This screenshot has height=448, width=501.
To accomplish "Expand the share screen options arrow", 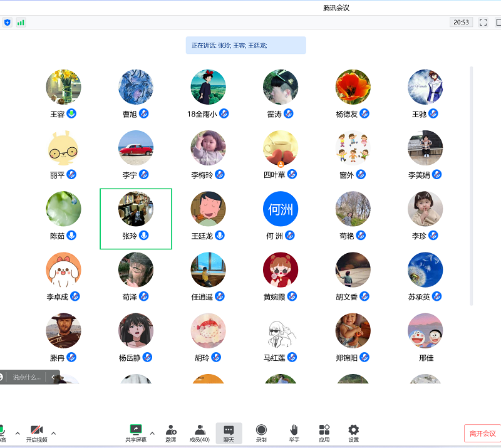I will [152, 432].
